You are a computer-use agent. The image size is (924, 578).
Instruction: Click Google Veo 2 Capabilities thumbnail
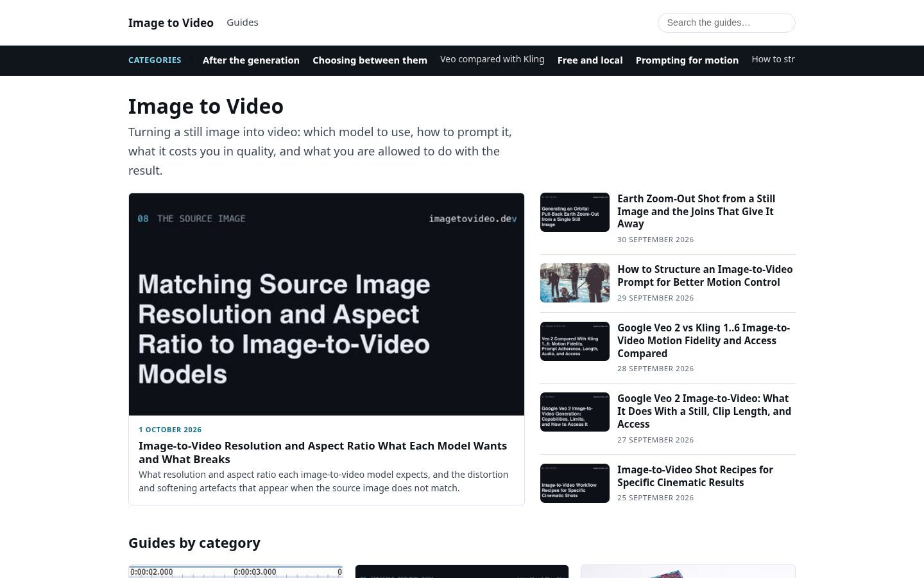pyautogui.click(x=575, y=412)
